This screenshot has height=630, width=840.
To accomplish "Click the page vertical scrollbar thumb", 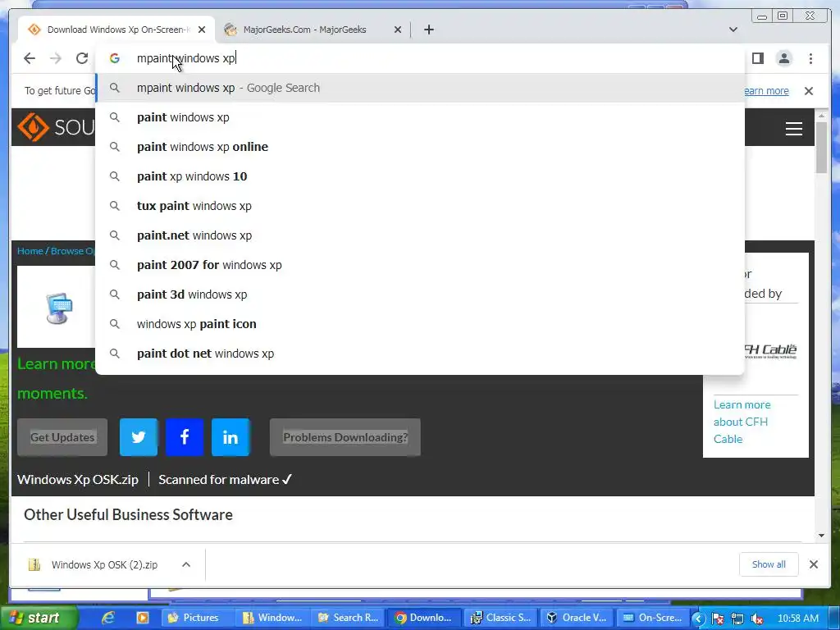I will 821,148.
